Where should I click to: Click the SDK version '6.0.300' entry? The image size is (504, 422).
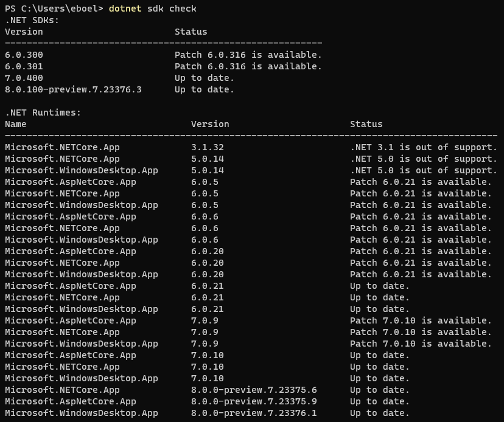pyautogui.click(x=23, y=55)
